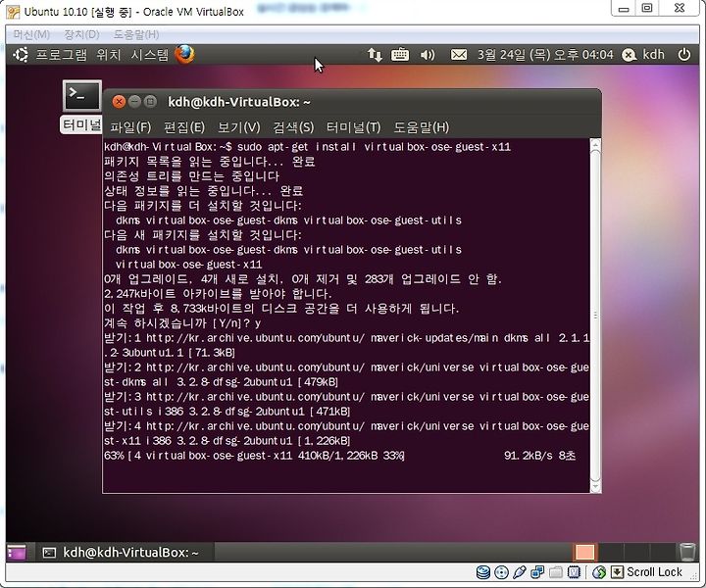The image size is (706, 588).
Task: Click the 'virtualbox-ose-guest-x11' package name line
Action: point(188,264)
